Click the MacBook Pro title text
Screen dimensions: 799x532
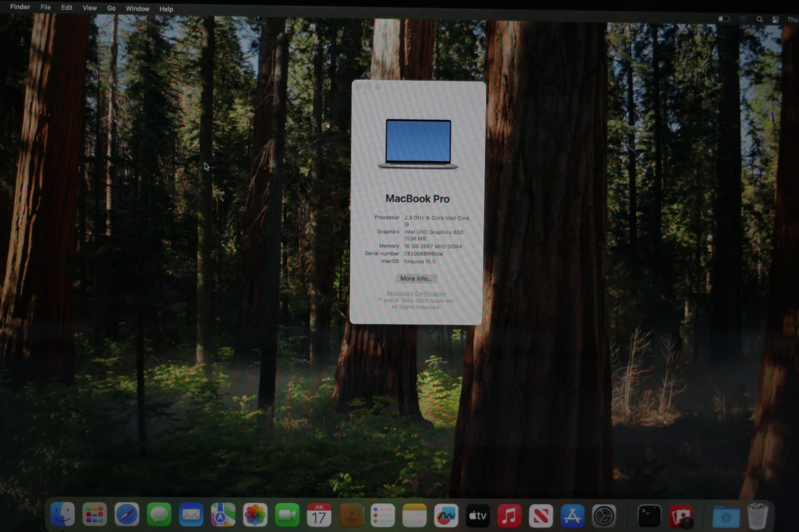417,199
